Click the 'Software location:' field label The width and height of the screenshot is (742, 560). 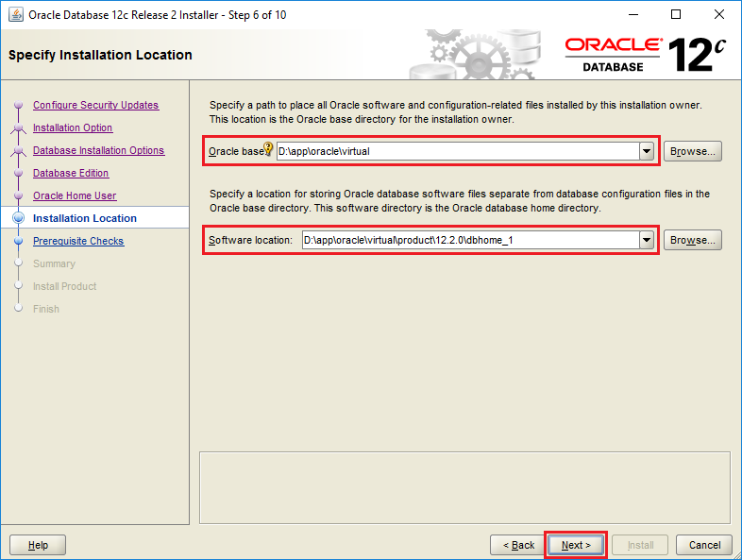point(250,240)
